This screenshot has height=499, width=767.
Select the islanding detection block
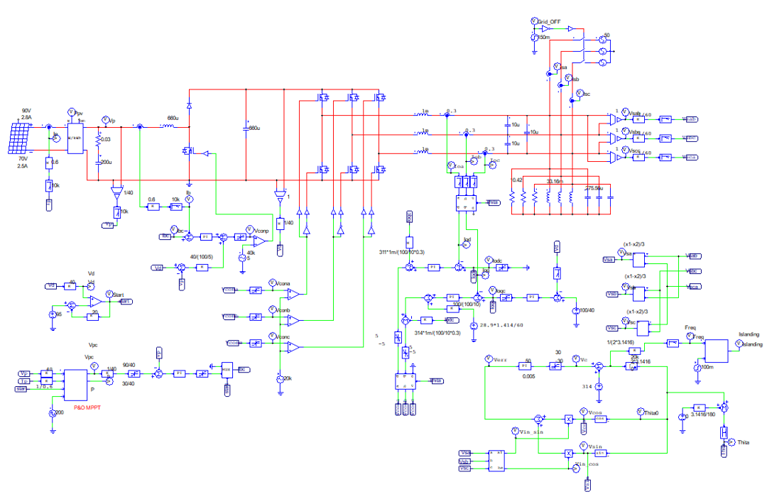(716, 351)
